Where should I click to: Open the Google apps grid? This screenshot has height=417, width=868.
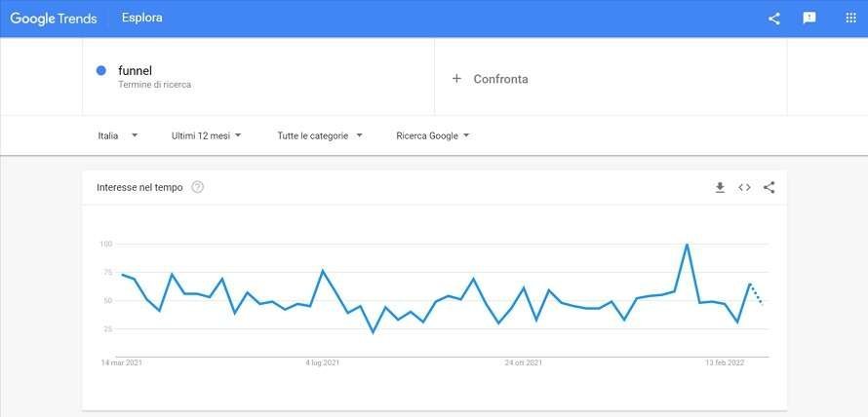pyautogui.click(x=850, y=19)
